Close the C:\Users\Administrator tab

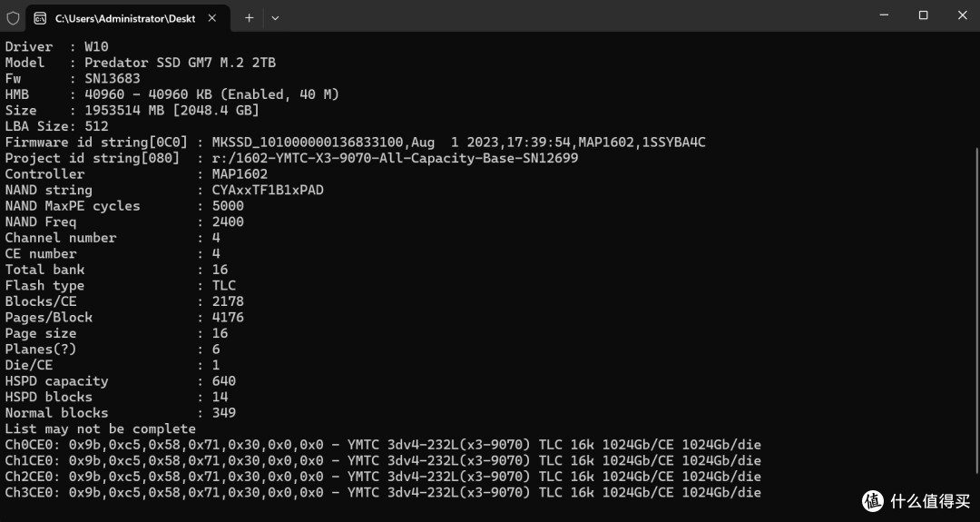coord(211,18)
